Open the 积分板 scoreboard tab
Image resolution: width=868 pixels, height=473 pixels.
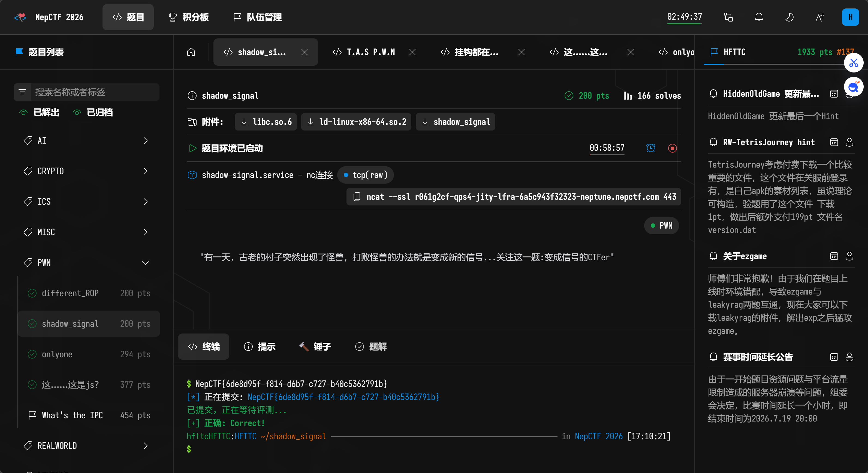click(x=188, y=17)
